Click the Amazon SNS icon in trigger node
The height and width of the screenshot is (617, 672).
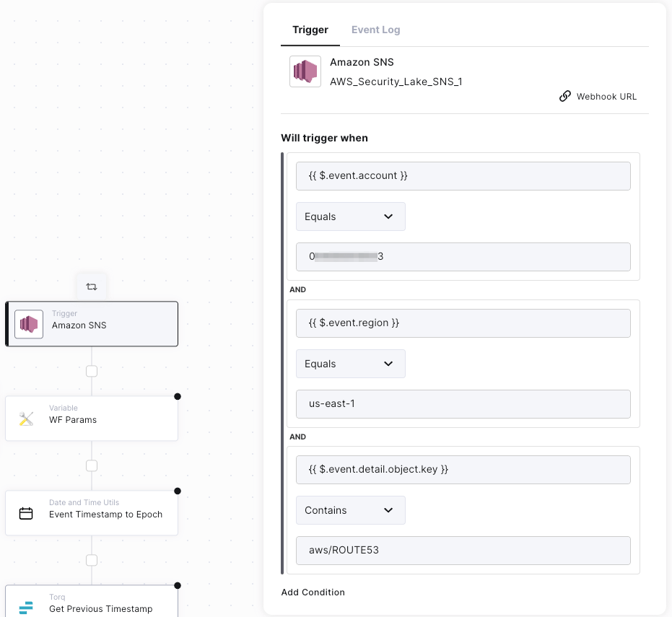[29, 324]
